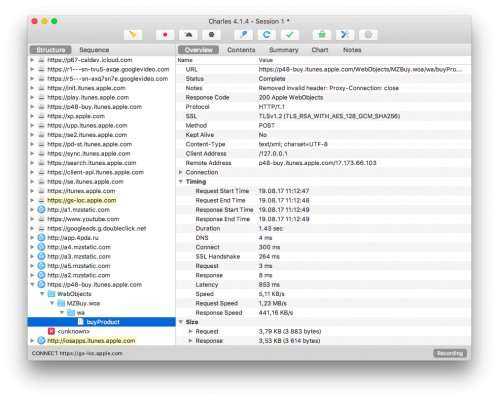
Task: Expand the Request size row
Action: click(190, 331)
